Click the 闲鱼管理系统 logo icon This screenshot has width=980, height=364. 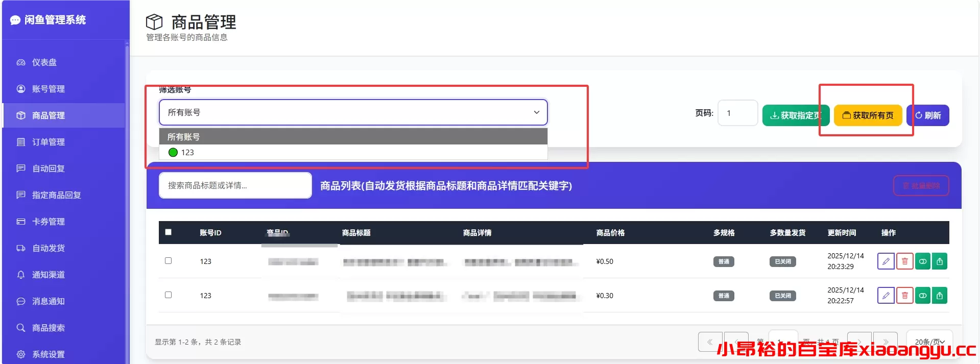15,20
